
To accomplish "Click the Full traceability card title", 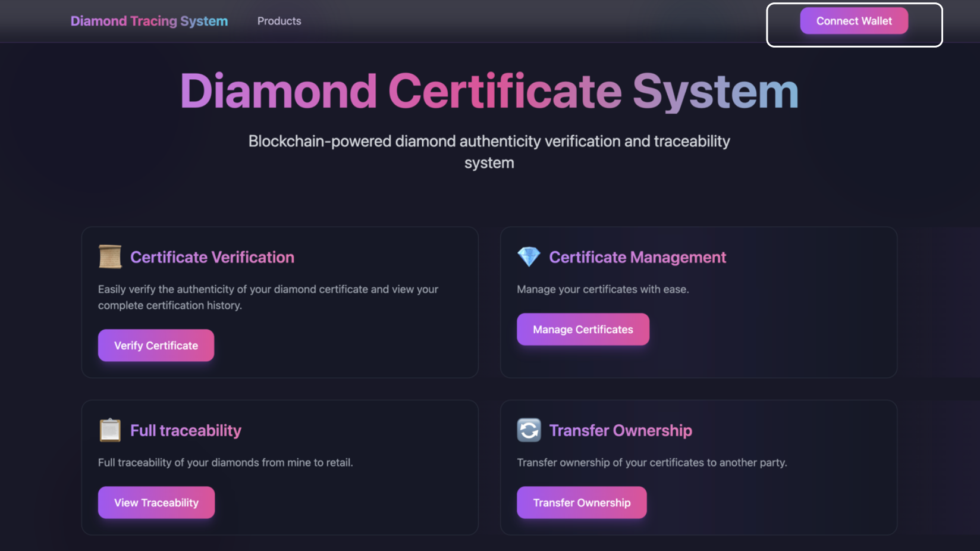I will click(x=186, y=430).
